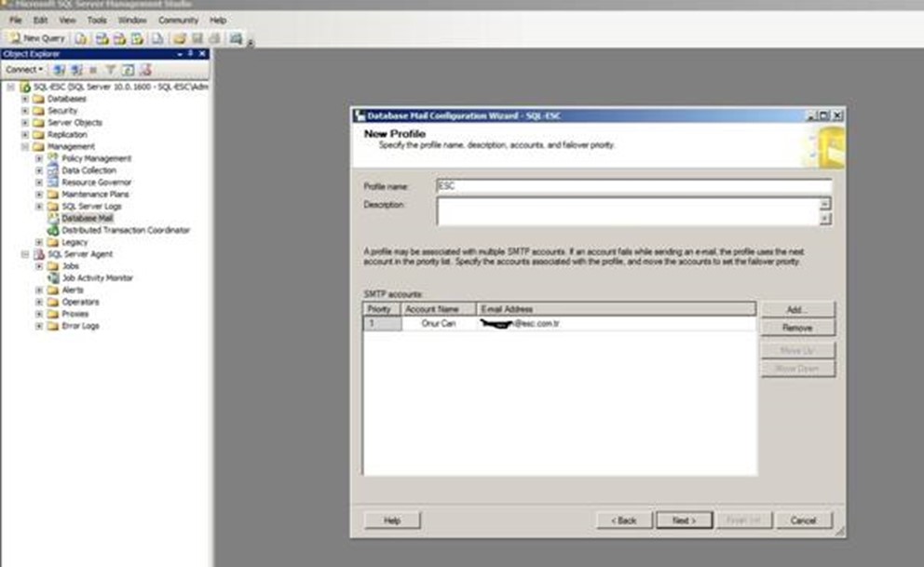924x567 pixels.
Task: Click the Job Activity Monitor icon
Action: click(x=53, y=277)
